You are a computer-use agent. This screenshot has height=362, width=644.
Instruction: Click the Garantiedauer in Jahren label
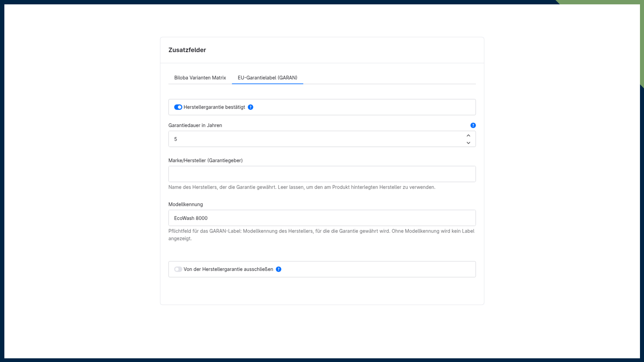[x=195, y=125]
